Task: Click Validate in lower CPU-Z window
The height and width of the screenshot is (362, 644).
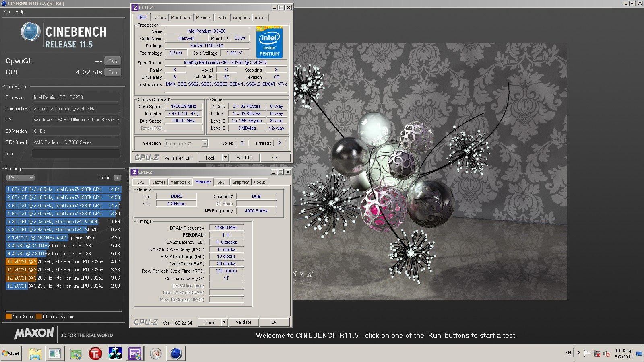Action: click(x=244, y=322)
